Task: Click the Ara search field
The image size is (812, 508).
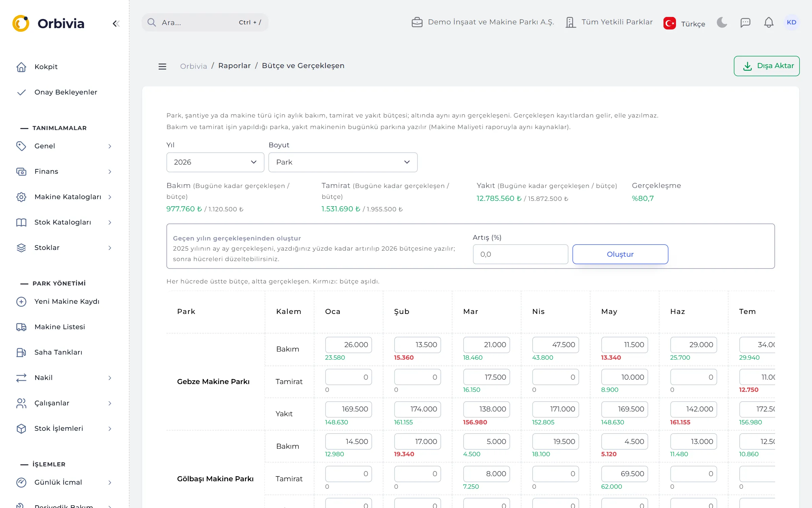Action: pyautogui.click(x=205, y=22)
